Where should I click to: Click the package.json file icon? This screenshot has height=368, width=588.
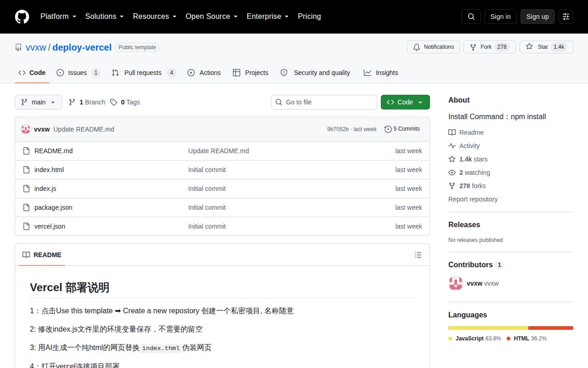pos(26,207)
